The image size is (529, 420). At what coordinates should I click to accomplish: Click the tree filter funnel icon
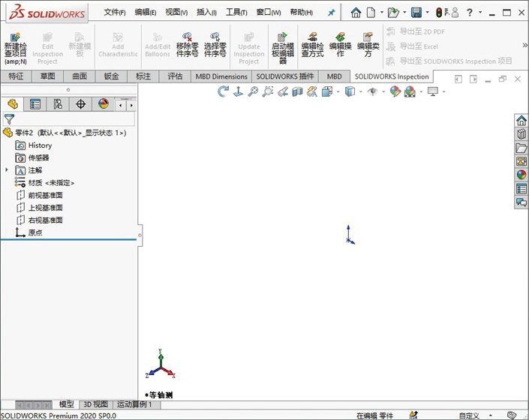[9, 119]
